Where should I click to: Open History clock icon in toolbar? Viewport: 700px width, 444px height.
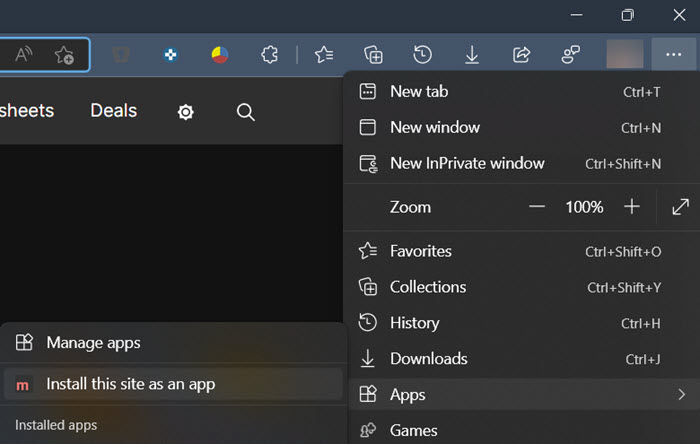tap(423, 55)
